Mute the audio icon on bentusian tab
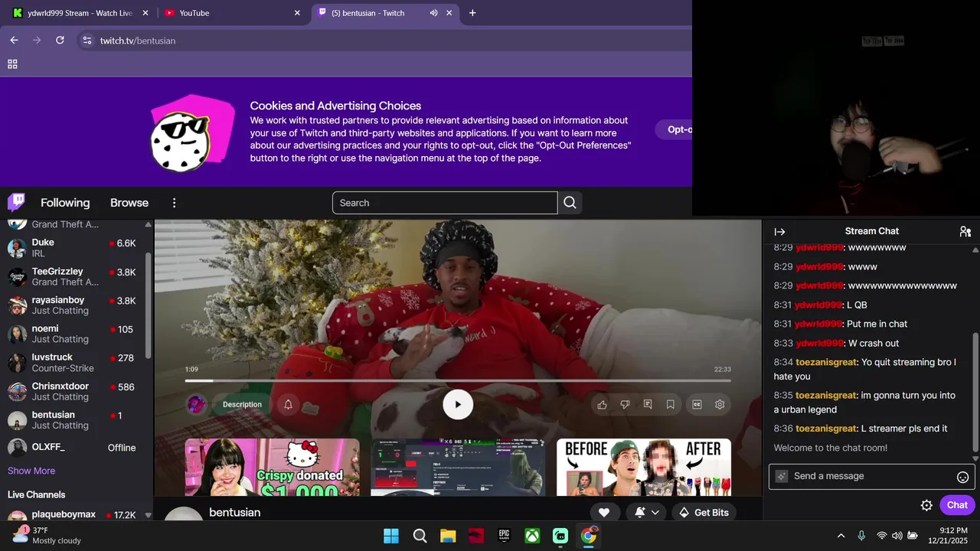980x551 pixels. pos(434,13)
